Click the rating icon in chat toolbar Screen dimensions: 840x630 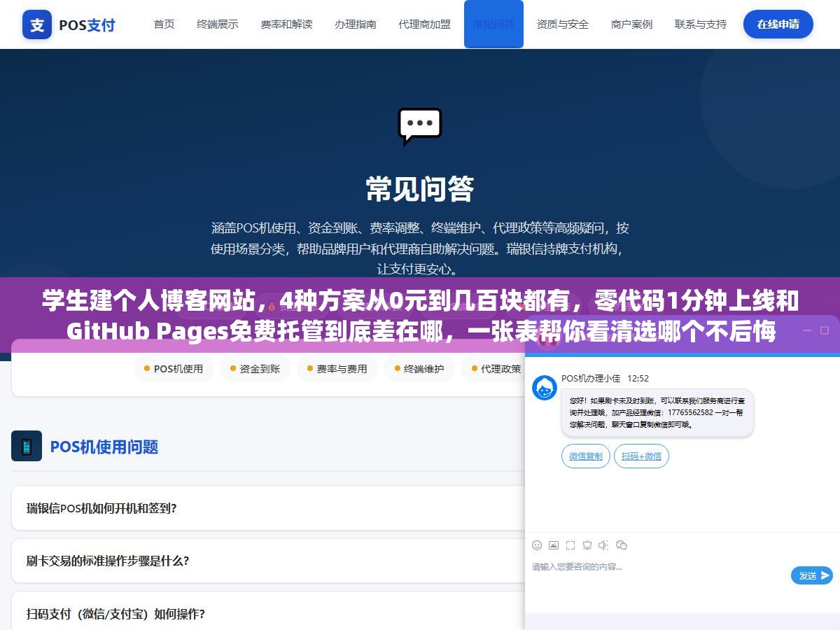click(x=587, y=545)
